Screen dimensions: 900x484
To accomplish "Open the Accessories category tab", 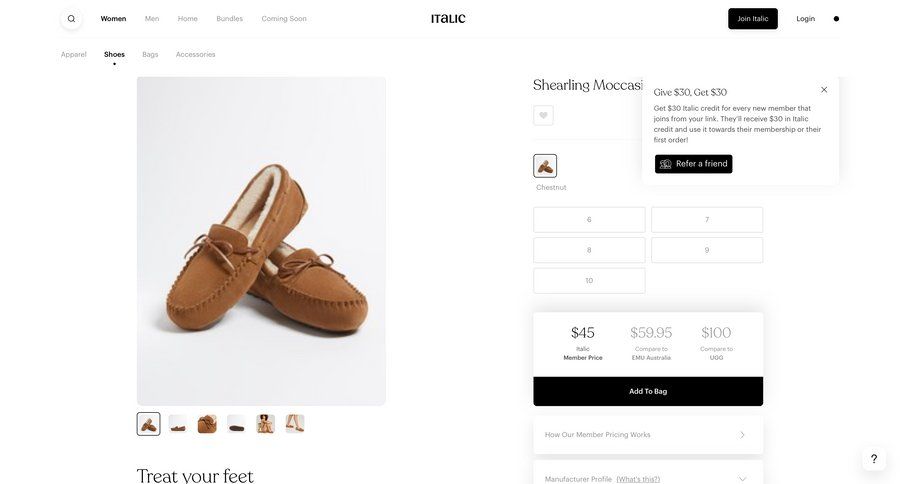I will coord(195,54).
